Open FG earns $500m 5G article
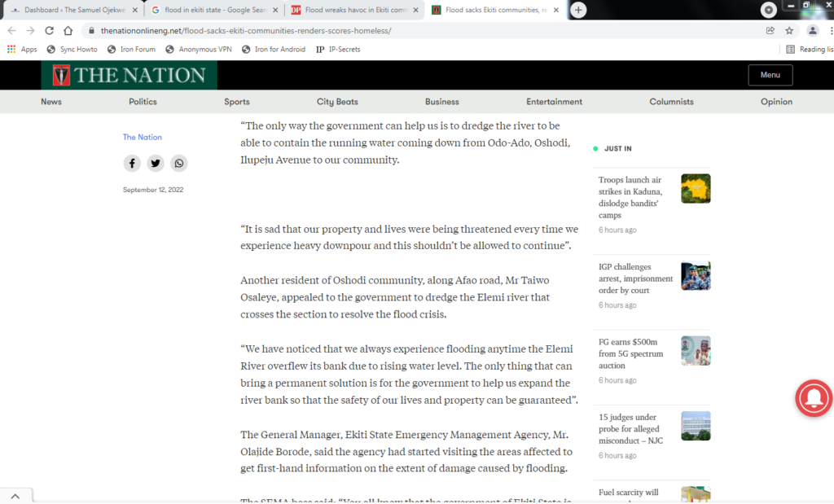The image size is (834, 504). (x=631, y=353)
